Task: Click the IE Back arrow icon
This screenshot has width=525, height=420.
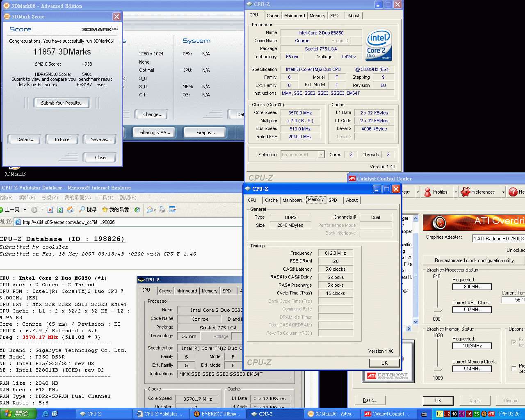Action: tap(2, 210)
